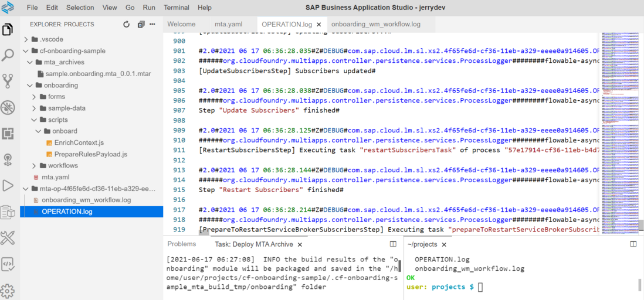Click the terminal panel scrollbar
Screen dimensions: 644x300
(639, 284)
